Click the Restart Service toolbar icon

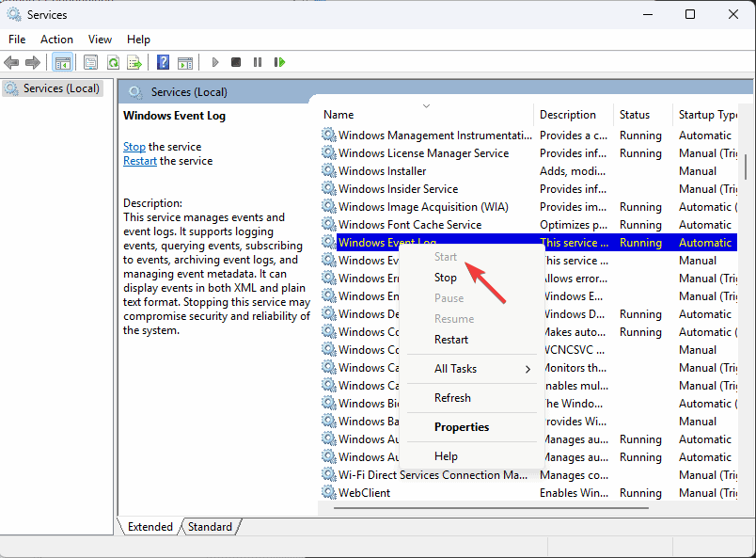pos(279,62)
